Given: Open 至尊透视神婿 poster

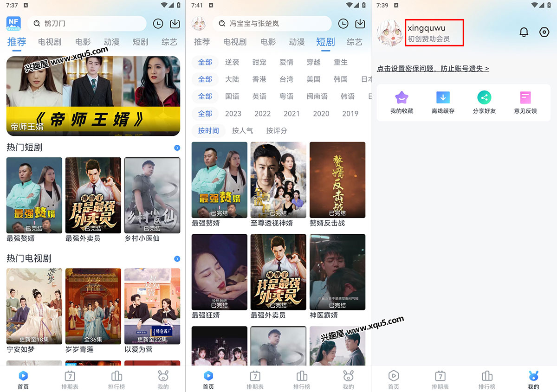Looking at the screenshot, I should [x=278, y=180].
